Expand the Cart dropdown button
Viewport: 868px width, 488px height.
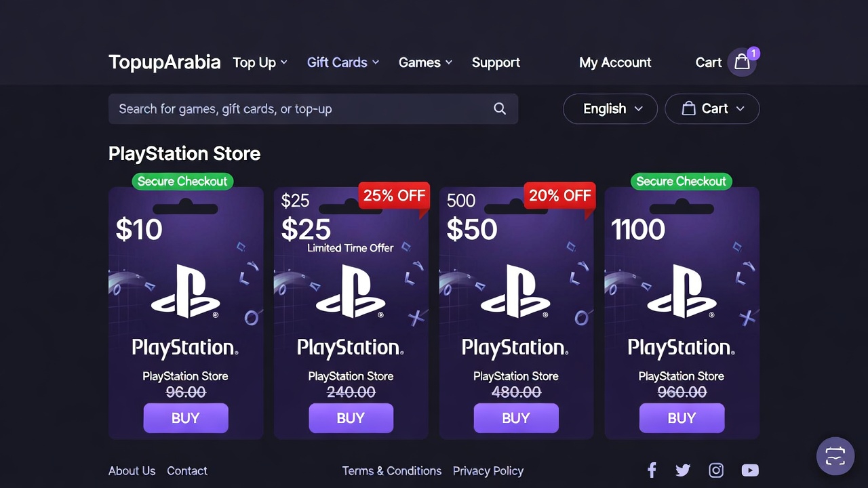click(712, 109)
